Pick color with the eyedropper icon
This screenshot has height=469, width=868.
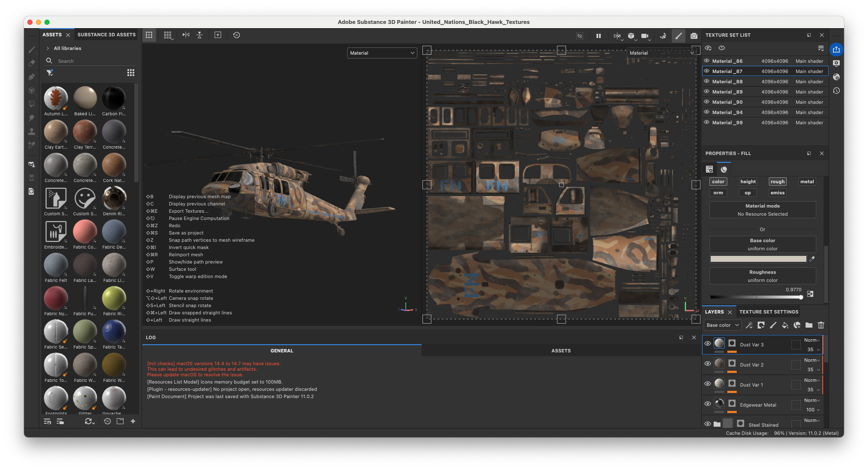[812, 259]
